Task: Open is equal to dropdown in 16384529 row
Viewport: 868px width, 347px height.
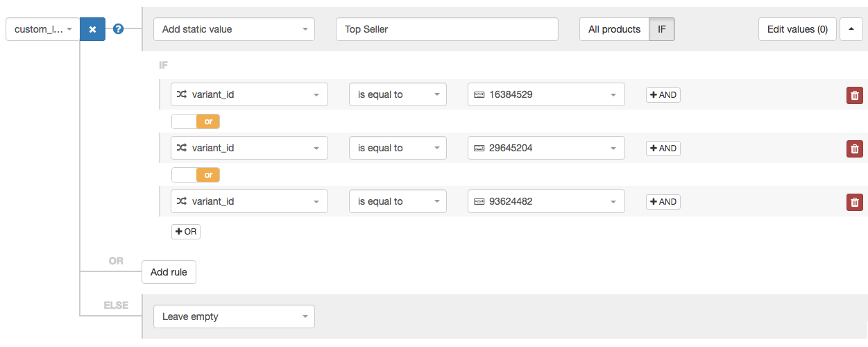Action: 398,94
